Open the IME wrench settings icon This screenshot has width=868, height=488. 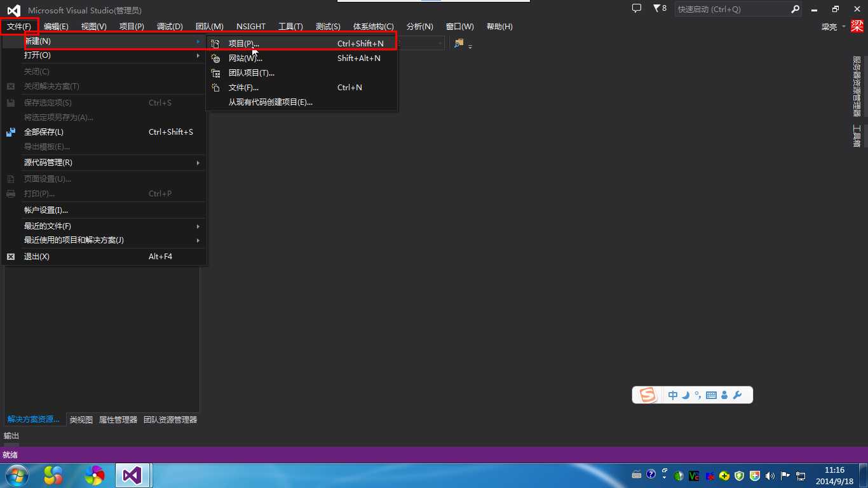[737, 395]
